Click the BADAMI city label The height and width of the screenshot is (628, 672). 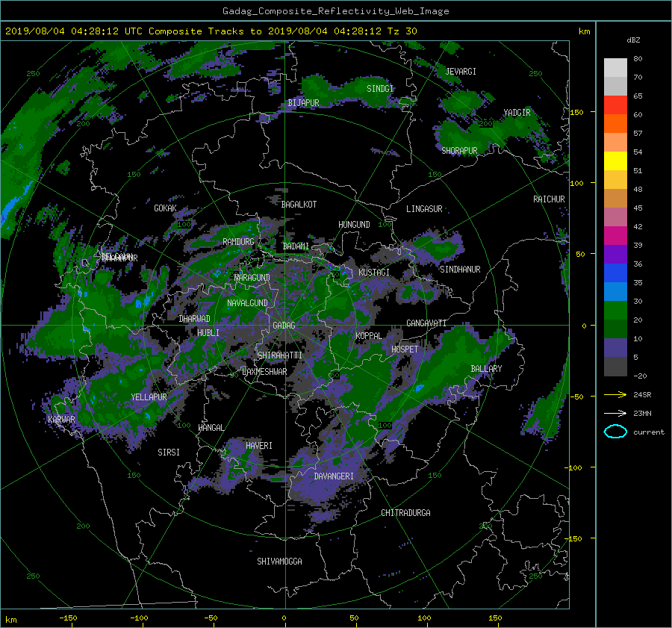[296, 246]
